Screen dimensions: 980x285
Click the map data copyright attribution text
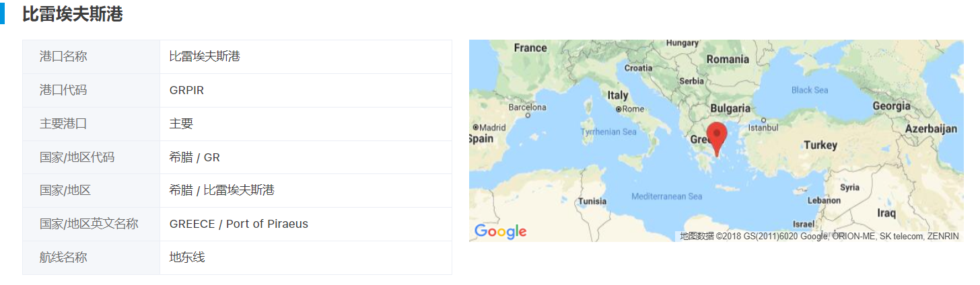click(818, 236)
